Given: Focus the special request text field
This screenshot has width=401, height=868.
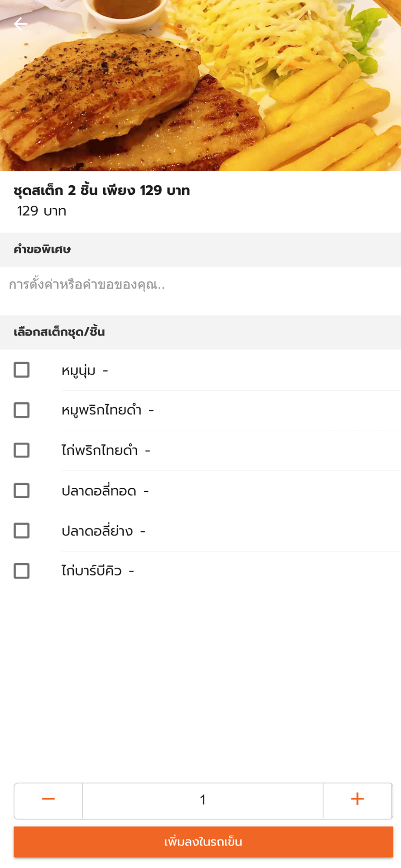Looking at the screenshot, I should tap(200, 285).
